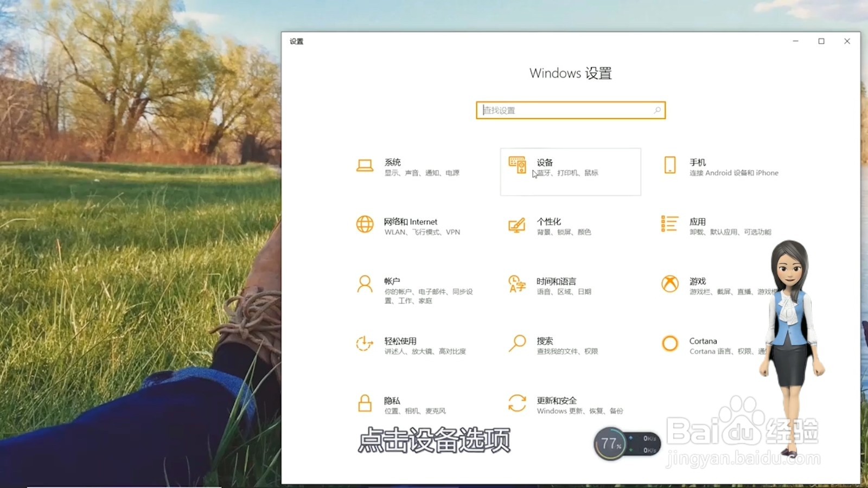Image resolution: width=868 pixels, height=488 pixels.
Task: Open the 轻松使用 dial icon
Action: [365, 343]
